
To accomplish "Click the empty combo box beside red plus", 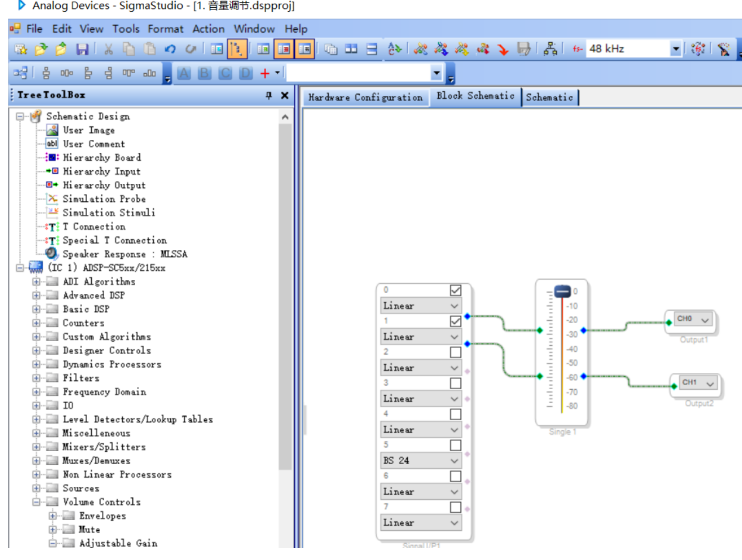I will click(x=365, y=73).
